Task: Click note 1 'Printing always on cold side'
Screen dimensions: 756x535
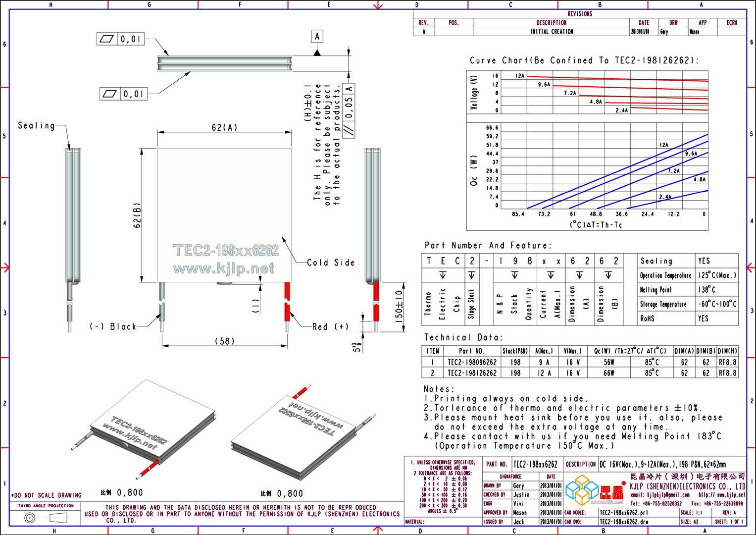Action: (506, 398)
